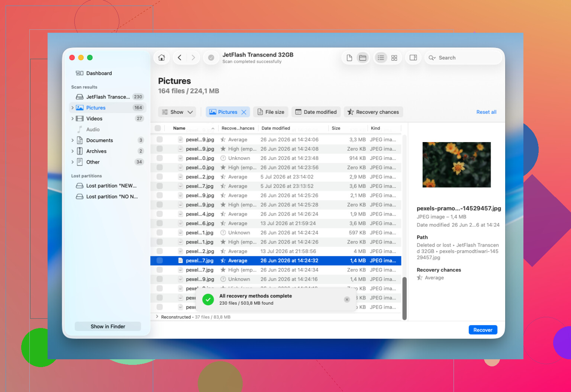Select list view layout icon
This screenshot has height=392, width=571.
381,58
